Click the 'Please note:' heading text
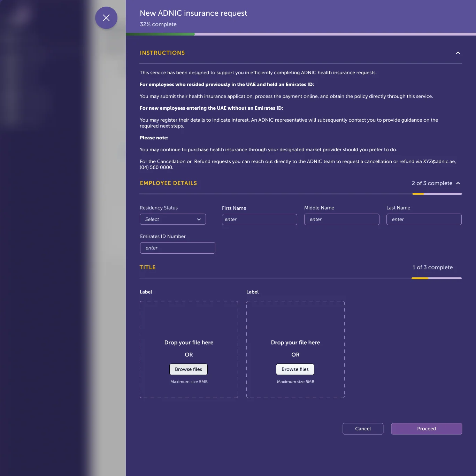This screenshot has height=476, width=476. point(154,138)
